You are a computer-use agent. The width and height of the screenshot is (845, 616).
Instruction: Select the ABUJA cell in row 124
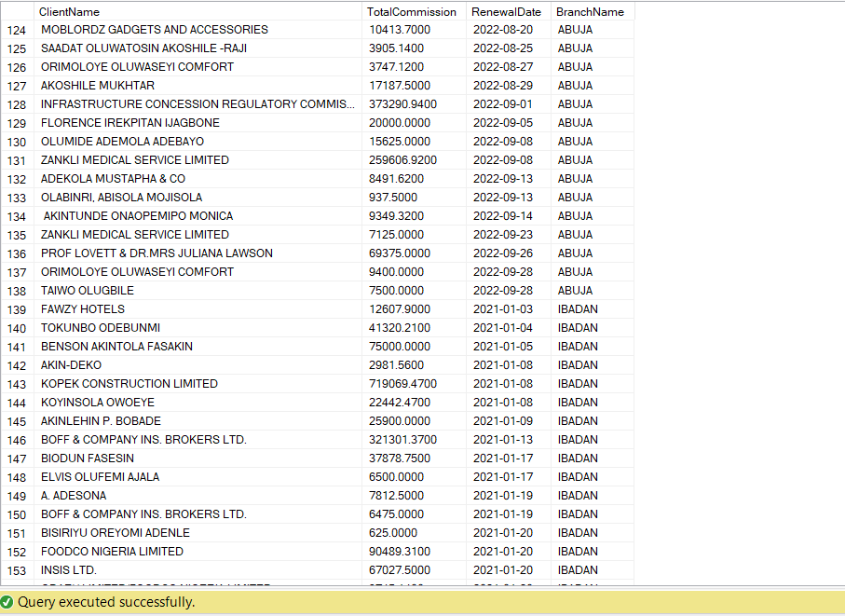(593, 30)
